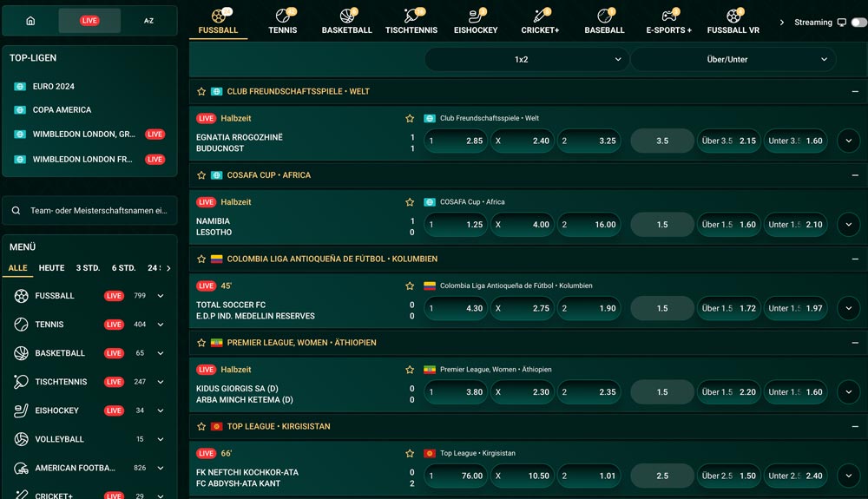Click the Eishockey stick icon in menu
868x499 pixels.
click(21, 410)
